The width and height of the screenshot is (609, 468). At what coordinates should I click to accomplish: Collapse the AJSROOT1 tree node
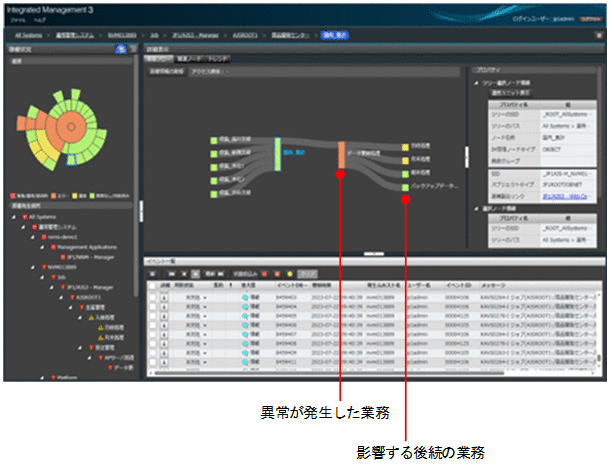(61, 298)
